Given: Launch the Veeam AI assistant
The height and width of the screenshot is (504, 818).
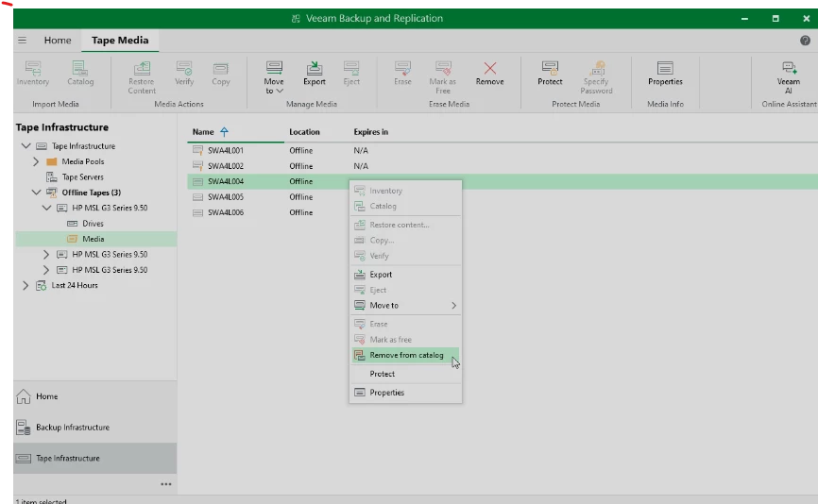Looking at the screenshot, I should click(x=789, y=73).
